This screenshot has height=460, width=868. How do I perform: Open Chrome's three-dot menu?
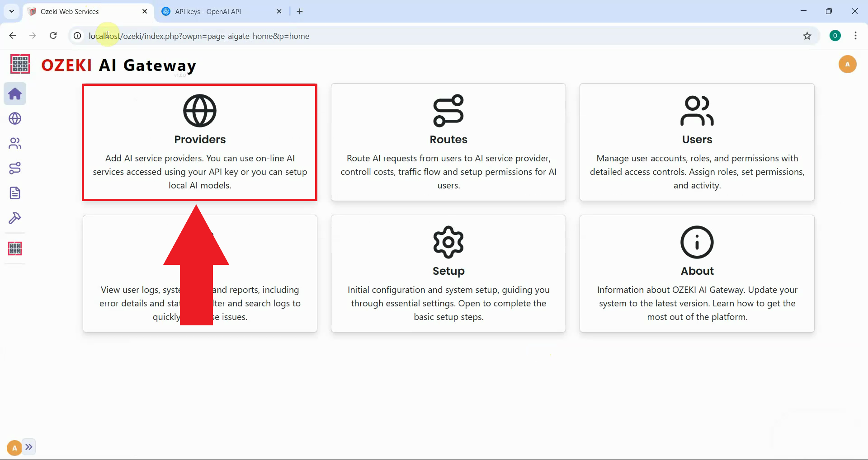click(855, 35)
